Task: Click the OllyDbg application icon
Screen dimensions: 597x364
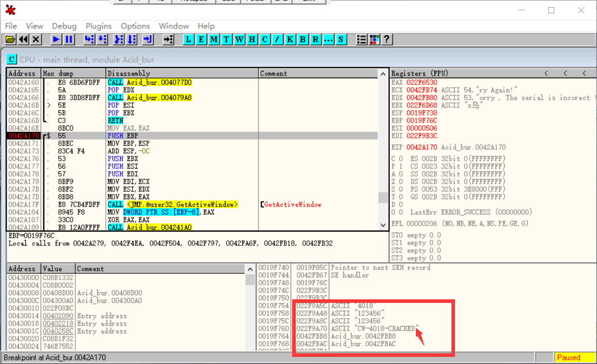Action: [11, 10]
